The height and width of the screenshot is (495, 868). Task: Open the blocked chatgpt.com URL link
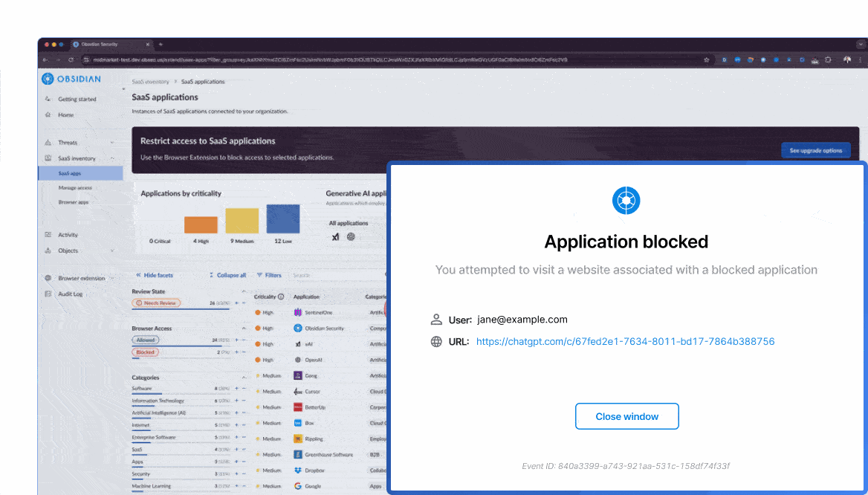pos(625,342)
